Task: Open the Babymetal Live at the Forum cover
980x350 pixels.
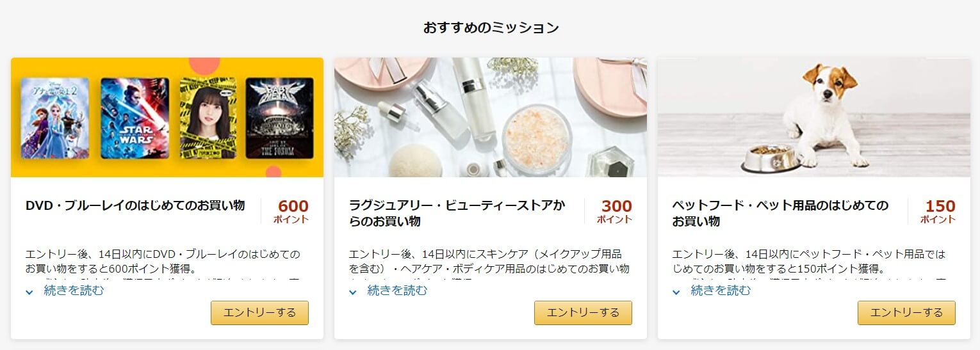Action: (280, 118)
